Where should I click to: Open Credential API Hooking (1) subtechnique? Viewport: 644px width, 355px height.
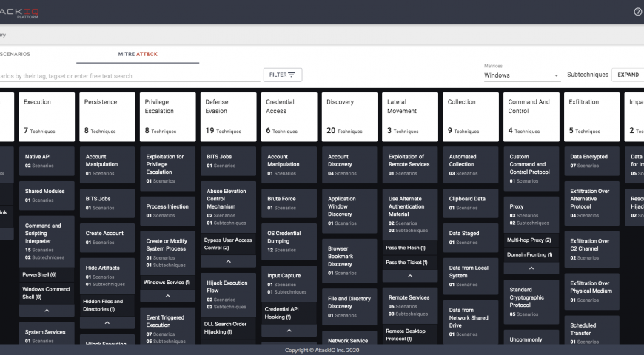point(289,313)
